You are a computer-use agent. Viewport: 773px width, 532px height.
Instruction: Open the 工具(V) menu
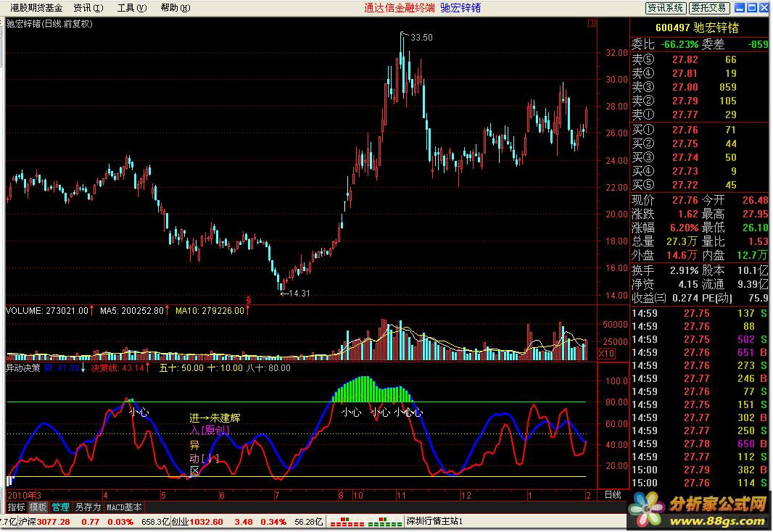pyautogui.click(x=132, y=8)
